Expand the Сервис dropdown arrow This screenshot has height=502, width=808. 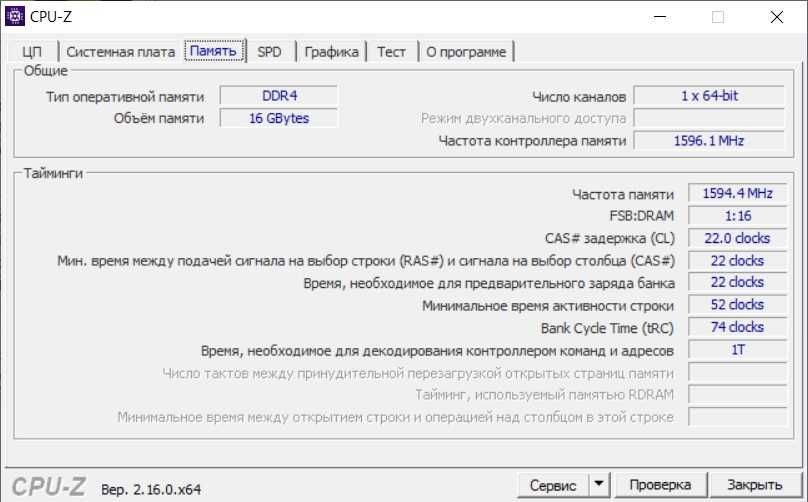point(599,485)
